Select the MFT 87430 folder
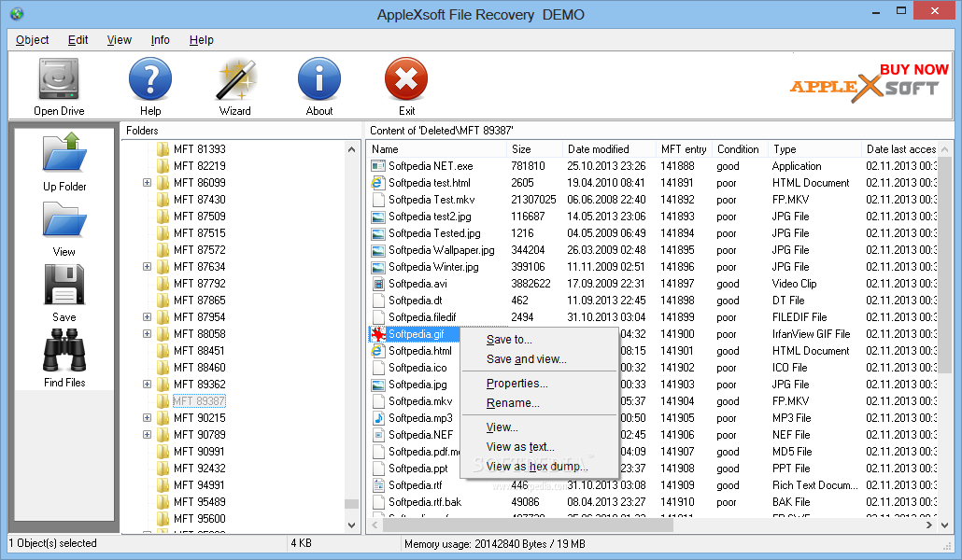The image size is (962, 560). tap(199, 200)
